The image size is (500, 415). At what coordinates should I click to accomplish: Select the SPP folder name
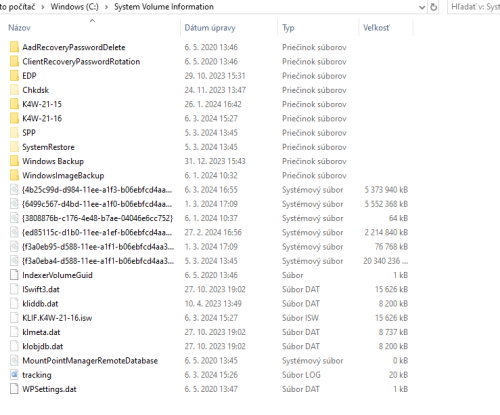29,133
